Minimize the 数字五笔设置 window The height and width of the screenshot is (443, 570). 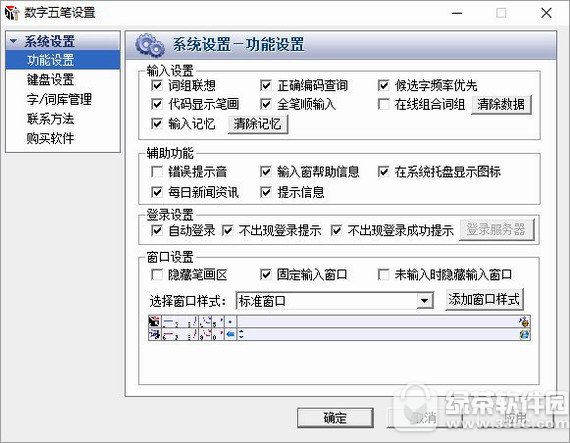click(457, 13)
